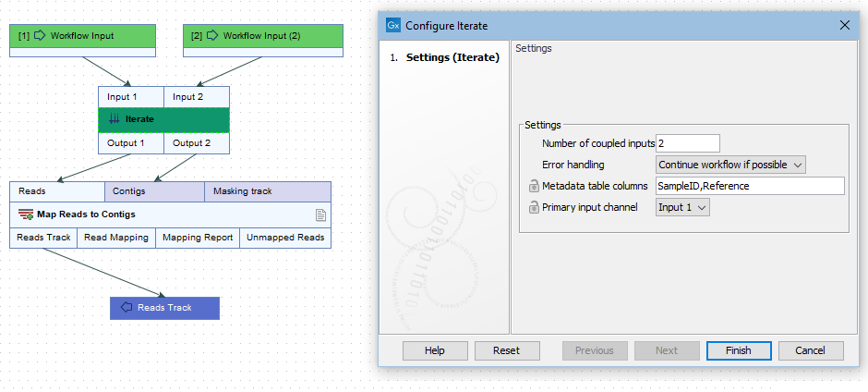
Task: Click the Finish button
Action: pyautogui.click(x=738, y=350)
